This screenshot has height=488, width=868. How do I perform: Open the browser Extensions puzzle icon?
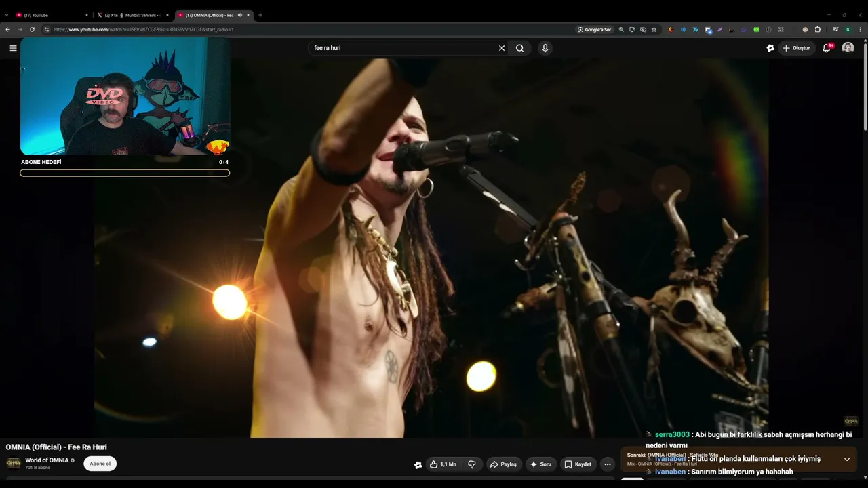coord(817,29)
